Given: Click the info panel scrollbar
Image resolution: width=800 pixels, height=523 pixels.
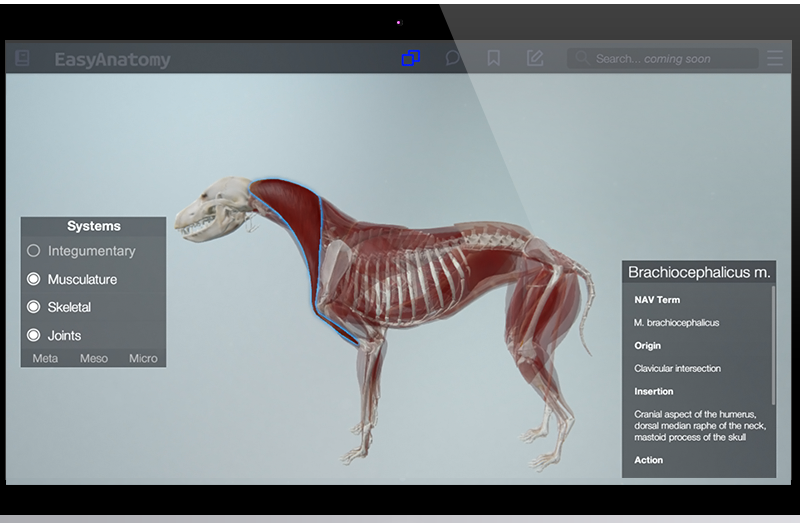Looking at the screenshot, I should tap(773, 345).
